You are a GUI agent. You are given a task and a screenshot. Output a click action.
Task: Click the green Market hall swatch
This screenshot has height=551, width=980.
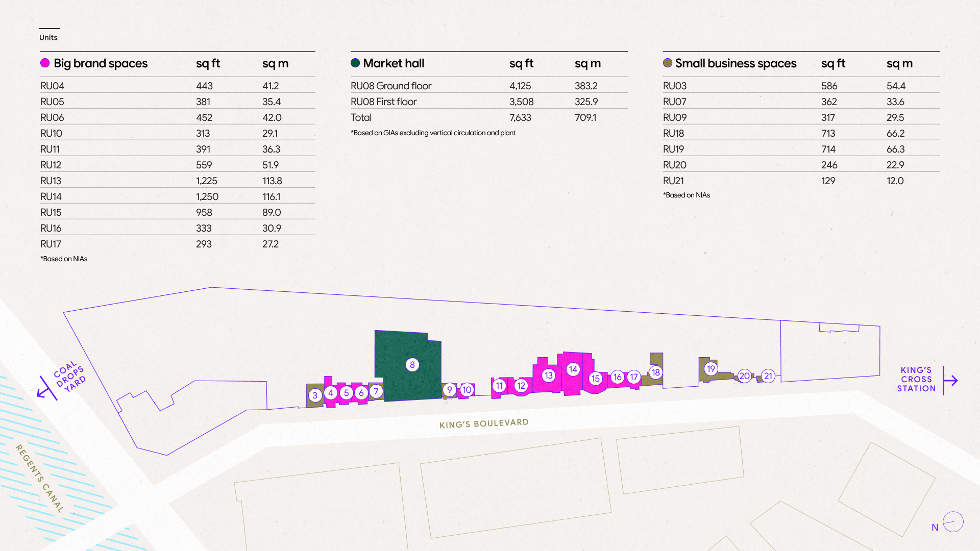point(355,63)
